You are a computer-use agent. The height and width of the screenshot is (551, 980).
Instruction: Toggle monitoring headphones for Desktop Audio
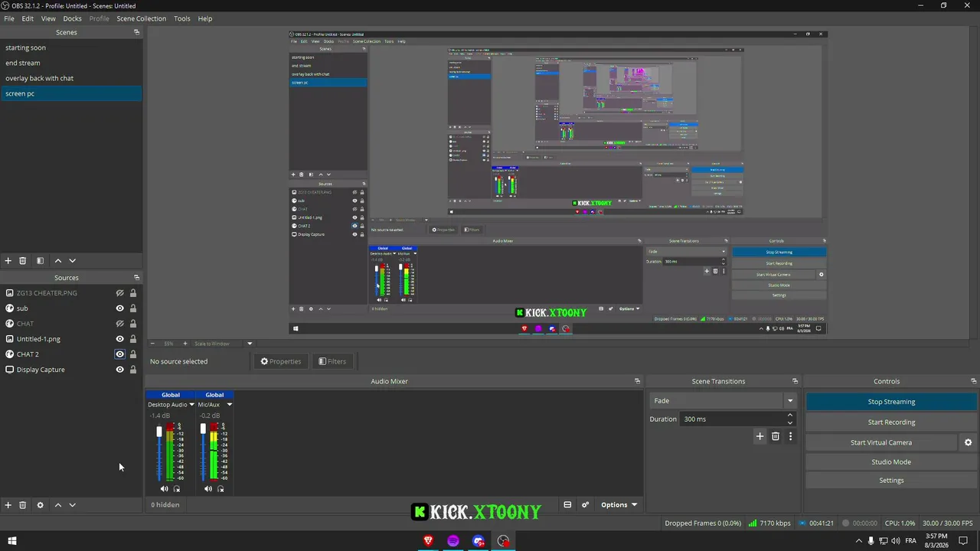pyautogui.click(x=177, y=489)
